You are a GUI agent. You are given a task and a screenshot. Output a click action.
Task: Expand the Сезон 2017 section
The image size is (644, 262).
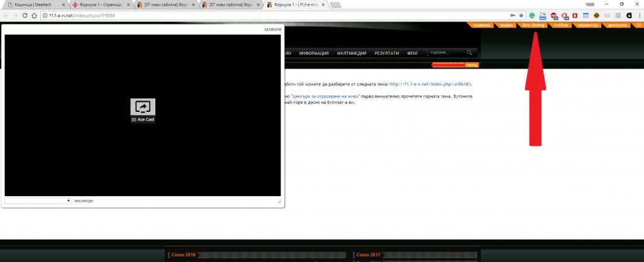(368, 255)
